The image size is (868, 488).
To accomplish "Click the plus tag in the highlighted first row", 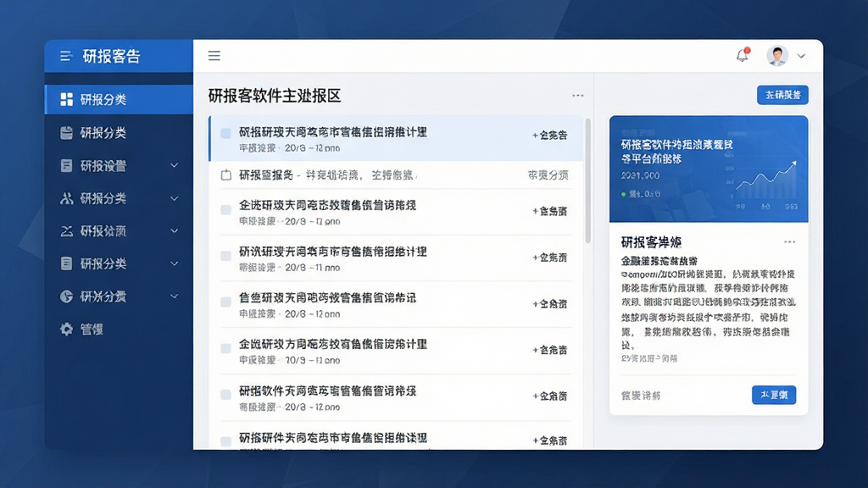I will 549,135.
